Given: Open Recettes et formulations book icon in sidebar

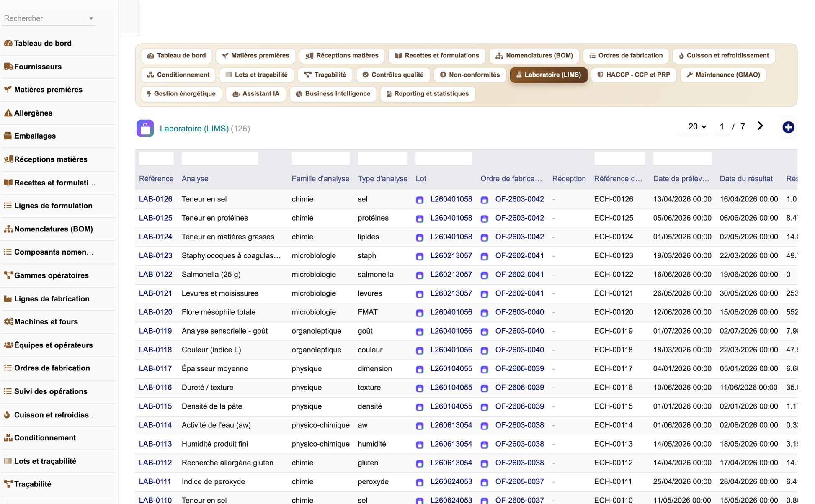Looking at the screenshot, I should pyautogui.click(x=8, y=183).
